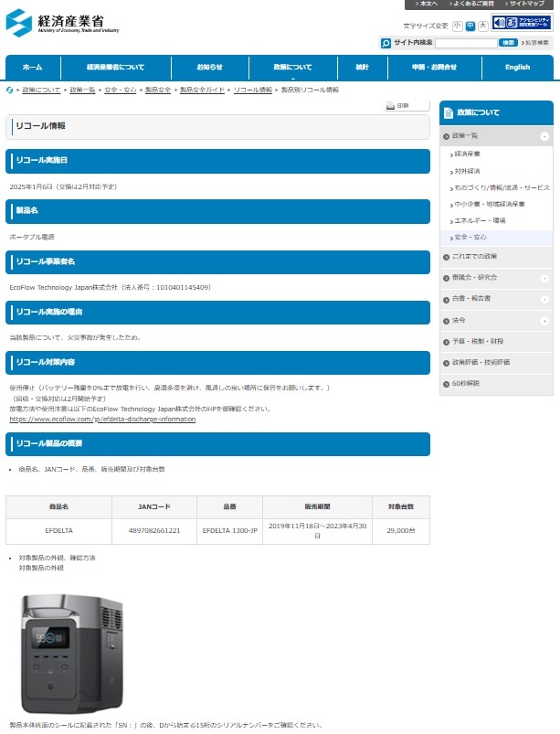
Task: Open 60秒解説 in sidebar
Action: click(x=466, y=384)
